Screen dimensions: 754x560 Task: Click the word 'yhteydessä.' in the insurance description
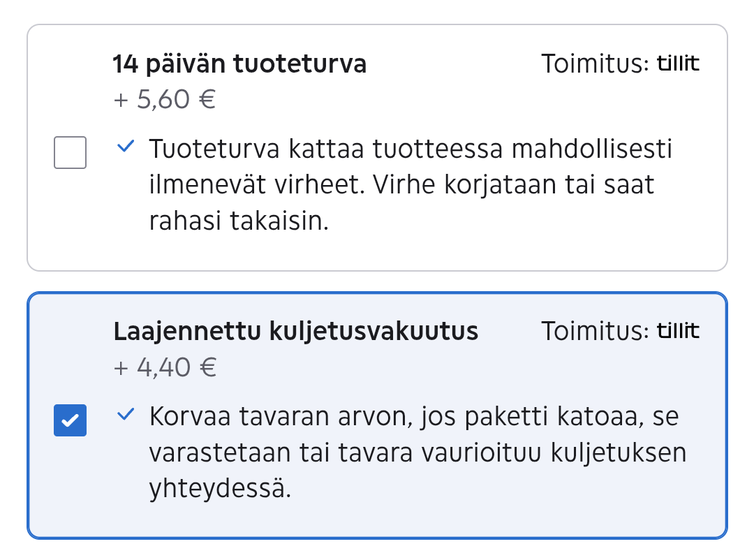pyautogui.click(x=219, y=489)
